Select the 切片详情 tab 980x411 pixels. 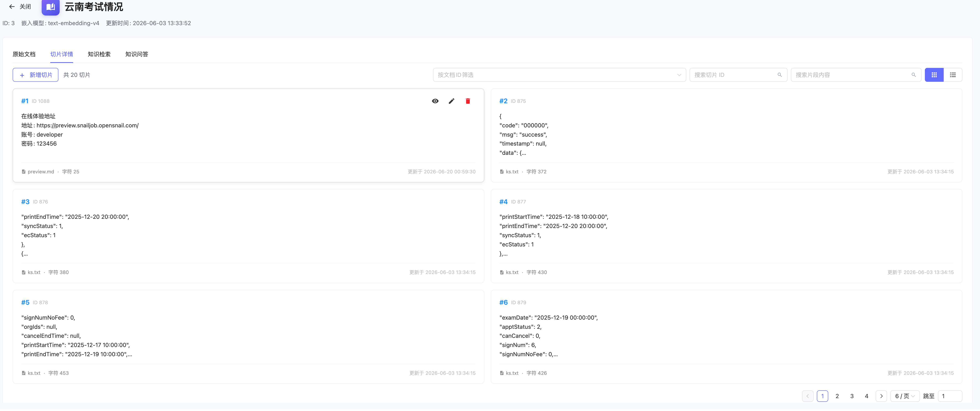point(62,54)
